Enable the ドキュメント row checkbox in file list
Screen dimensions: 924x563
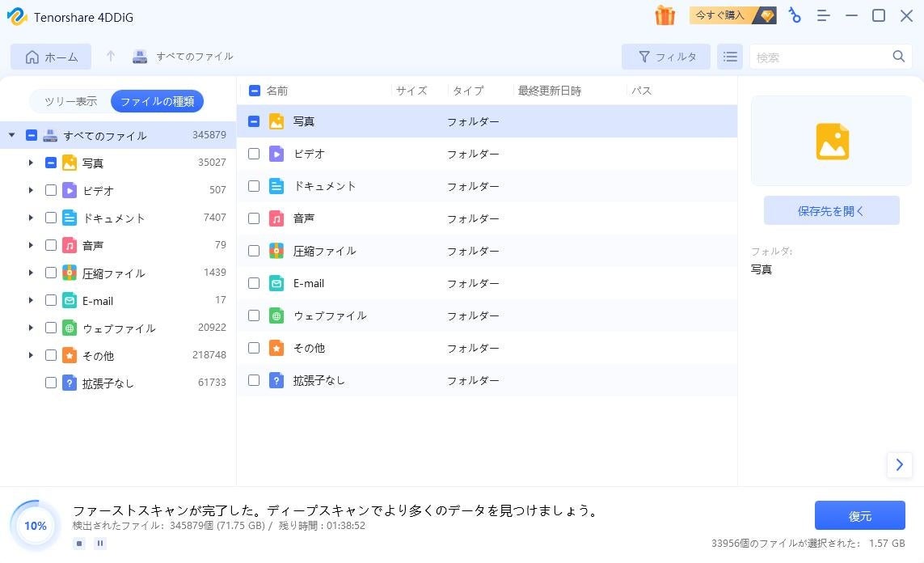[254, 186]
